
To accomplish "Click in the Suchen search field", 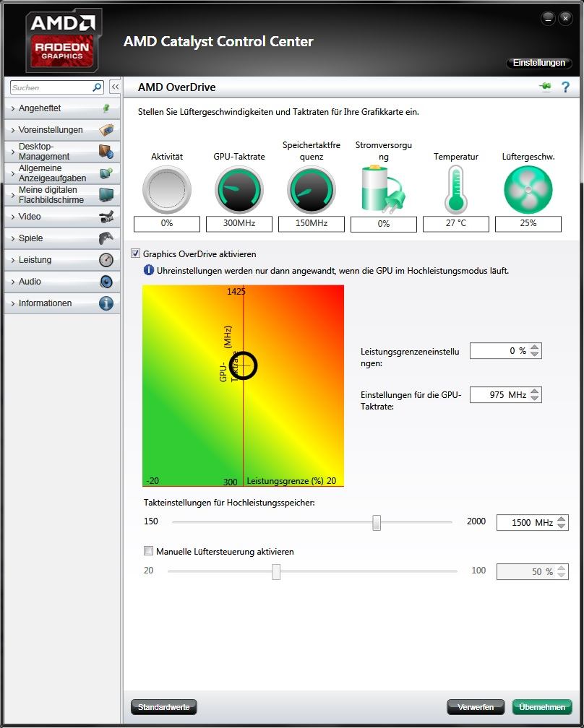I will click(x=51, y=87).
